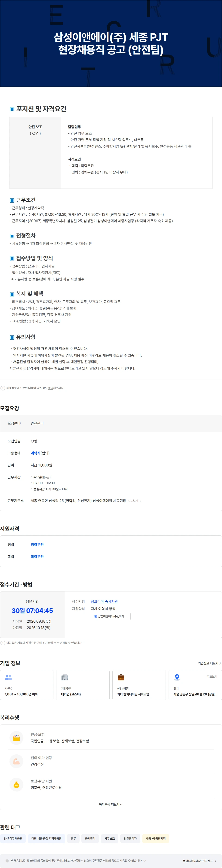This screenshot has height=868, width=222.
Task: Click the 기타 엔지니어링 서비스업 industry card
Action: click(x=139, y=685)
